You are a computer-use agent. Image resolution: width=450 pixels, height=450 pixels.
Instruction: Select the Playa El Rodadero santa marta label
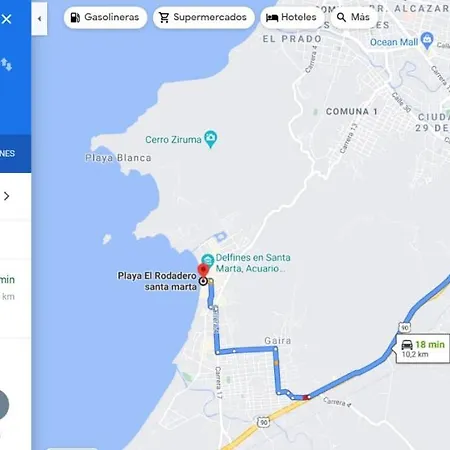click(x=157, y=281)
